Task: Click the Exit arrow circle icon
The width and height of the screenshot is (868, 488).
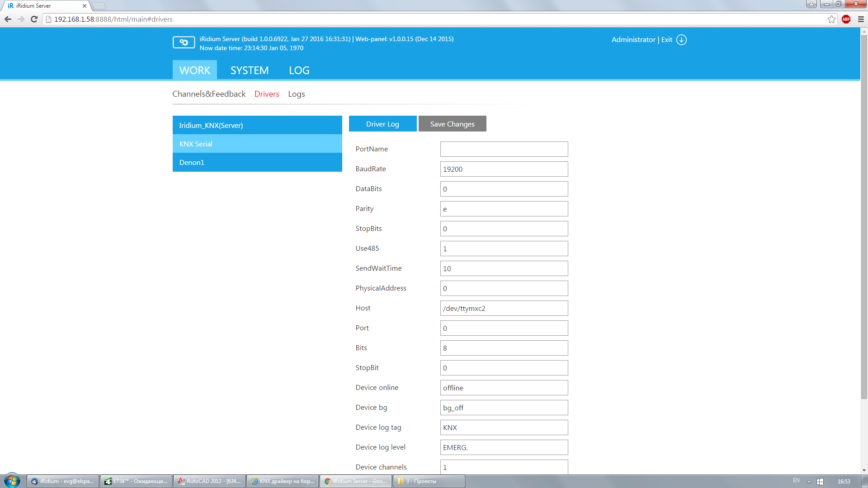Action: pyautogui.click(x=681, y=40)
